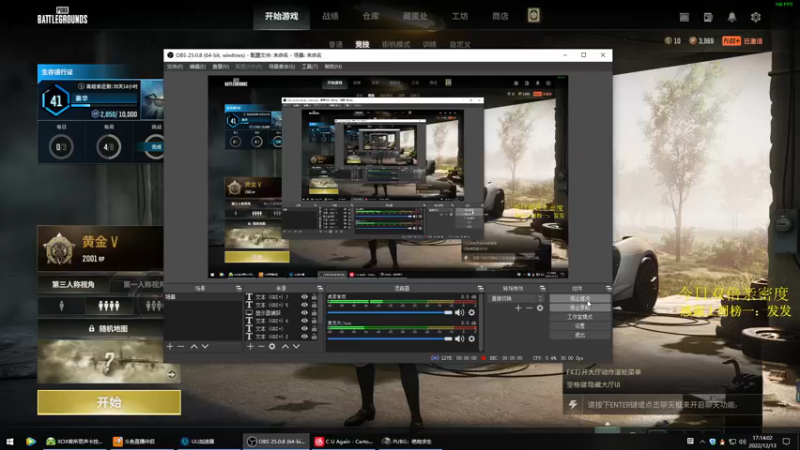Select four-player squad team size
This screenshot has height=450, width=800.
[x=109, y=306]
